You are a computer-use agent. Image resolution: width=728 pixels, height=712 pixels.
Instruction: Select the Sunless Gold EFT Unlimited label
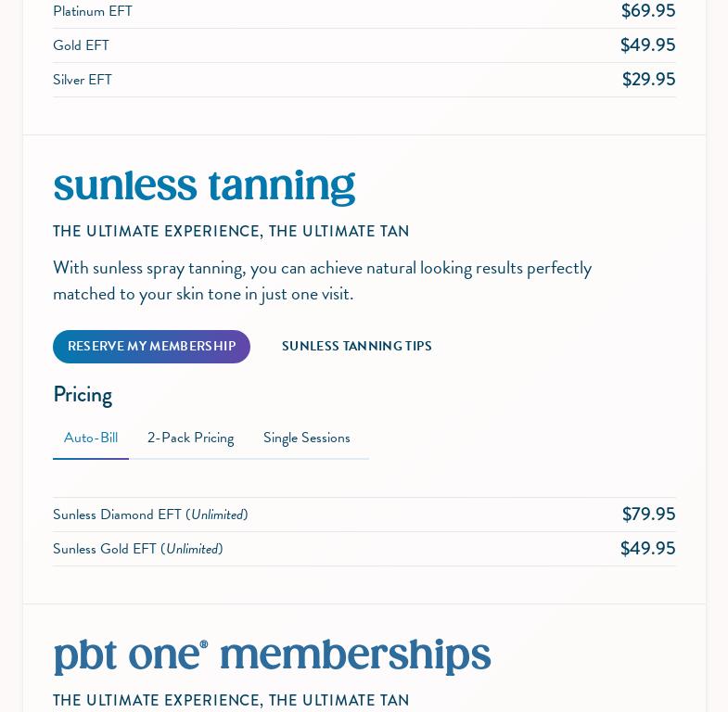click(x=137, y=549)
